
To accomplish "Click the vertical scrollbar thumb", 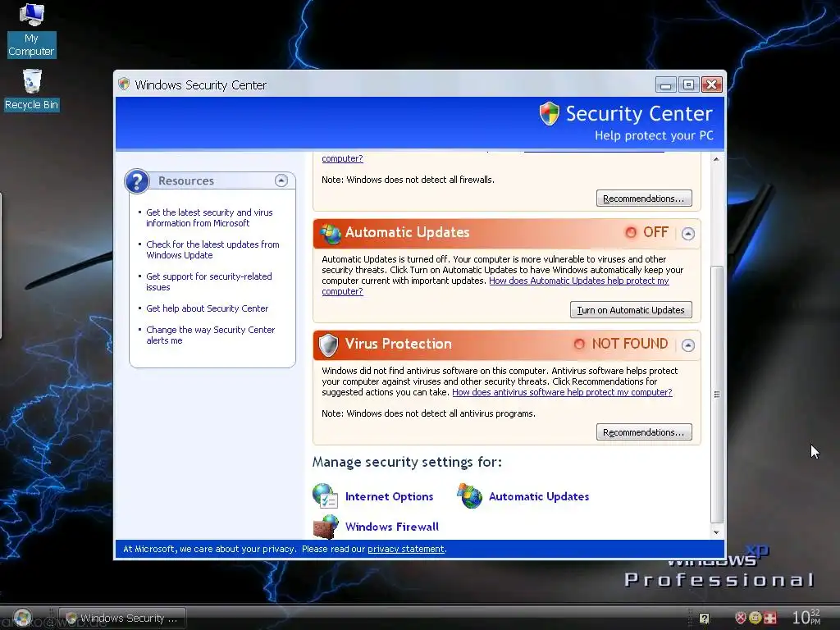I will [716, 395].
